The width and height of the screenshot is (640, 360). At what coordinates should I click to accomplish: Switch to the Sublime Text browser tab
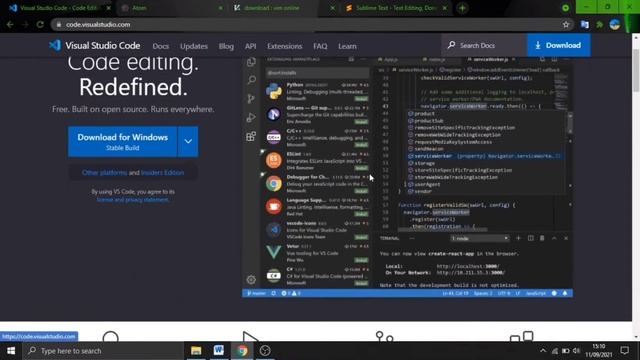tap(396, 8)
